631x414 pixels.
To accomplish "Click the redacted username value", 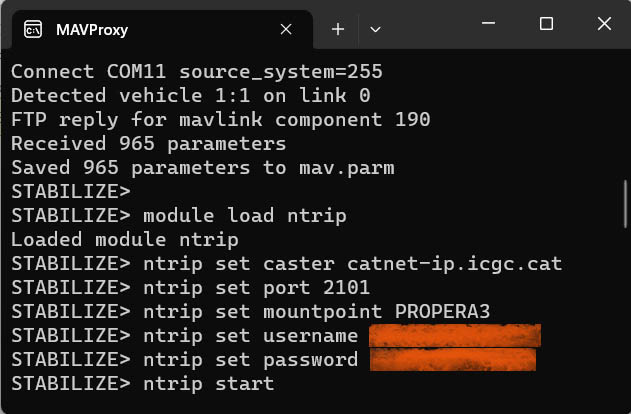I will (x=454, y=336).
